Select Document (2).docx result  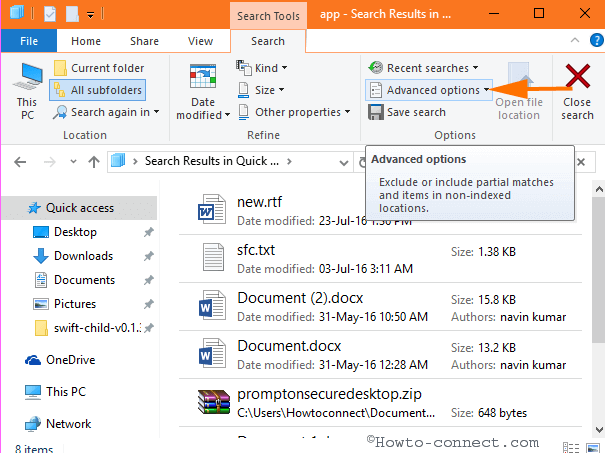coord(380,306)
